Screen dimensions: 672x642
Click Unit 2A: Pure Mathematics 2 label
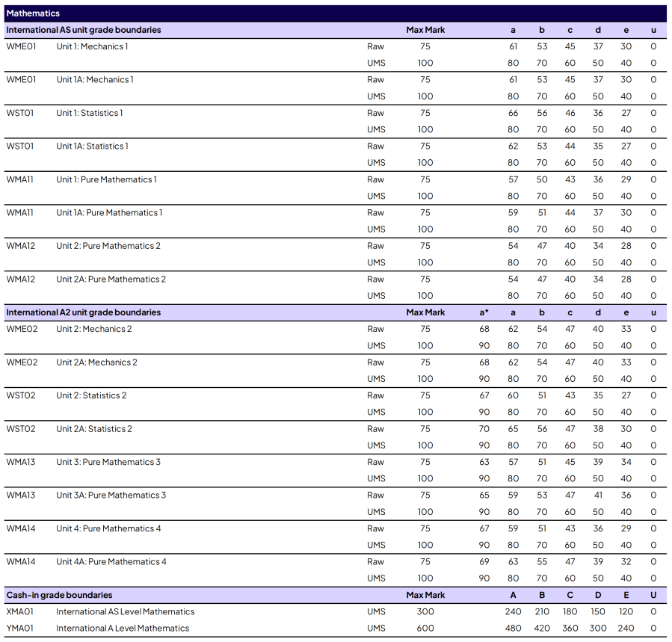(111, 279)
